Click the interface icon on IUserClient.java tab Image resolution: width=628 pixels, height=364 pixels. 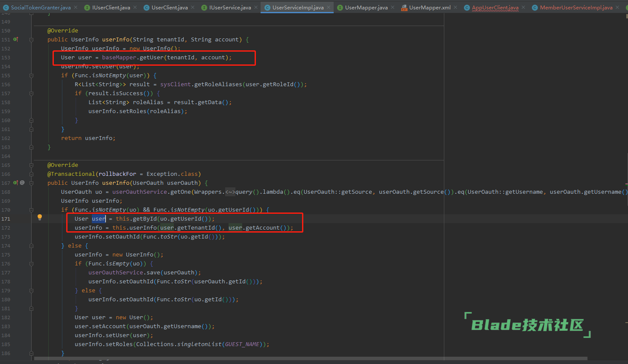click(87, 8)
